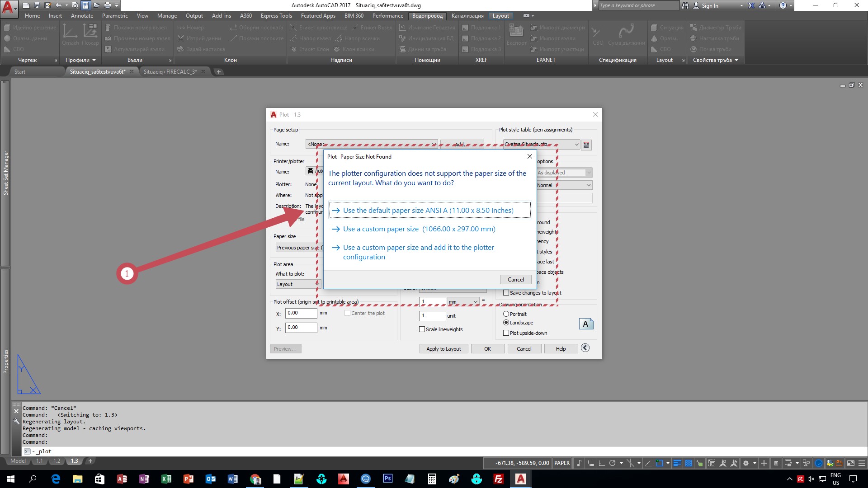This screenshot has width=868, height=488.
Task: Toggle Scale lineweights checkbox
Action: click(422, 329)
